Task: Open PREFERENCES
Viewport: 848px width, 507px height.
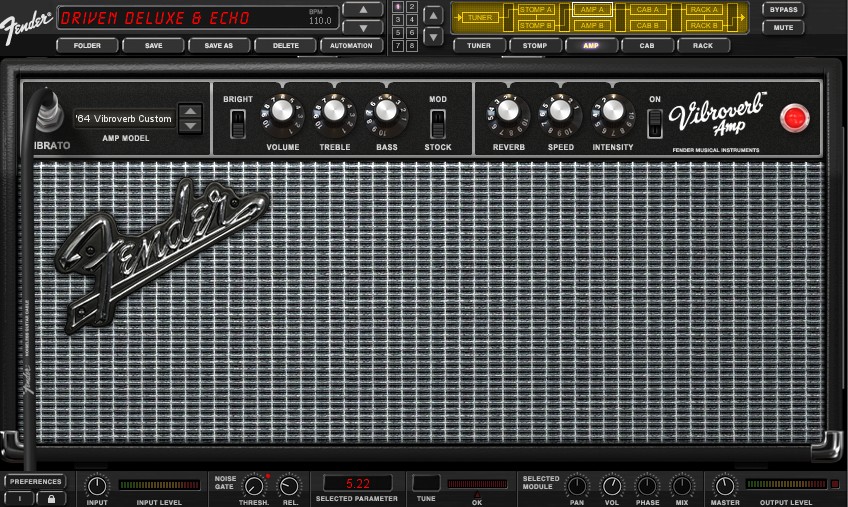Action: (x=36, y=482)
